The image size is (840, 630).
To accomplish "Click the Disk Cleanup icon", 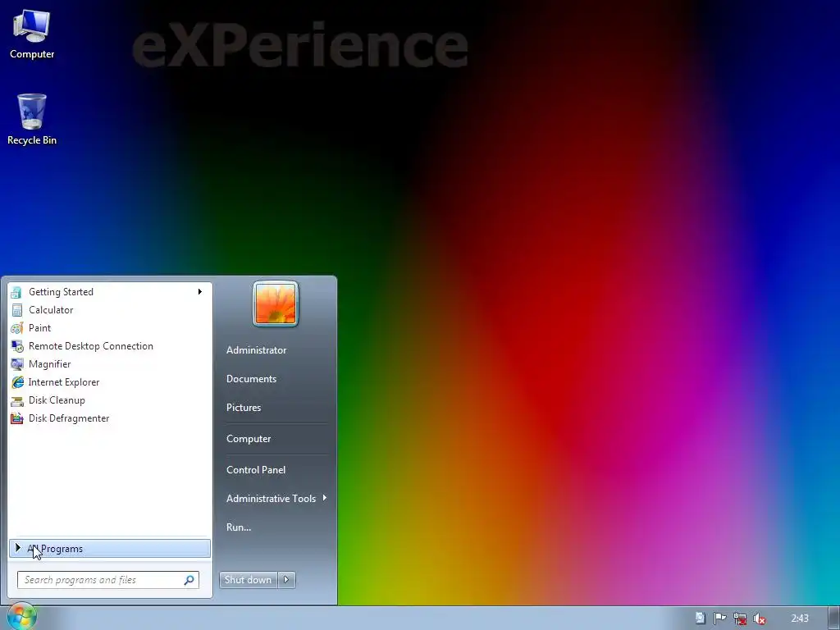I will tap(16, 400).
